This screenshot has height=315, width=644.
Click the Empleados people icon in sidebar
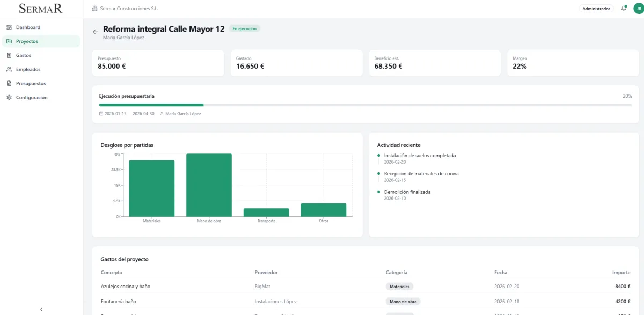9,69
